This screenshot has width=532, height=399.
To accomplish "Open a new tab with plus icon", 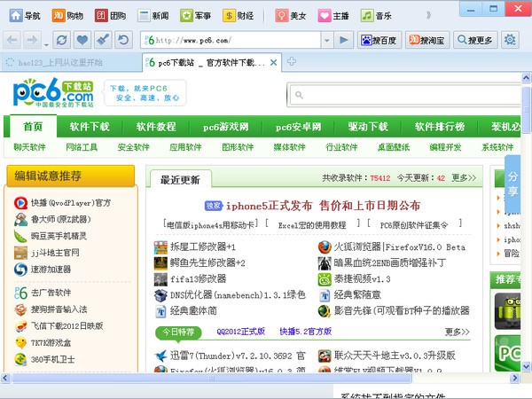I will click(292, 61).
